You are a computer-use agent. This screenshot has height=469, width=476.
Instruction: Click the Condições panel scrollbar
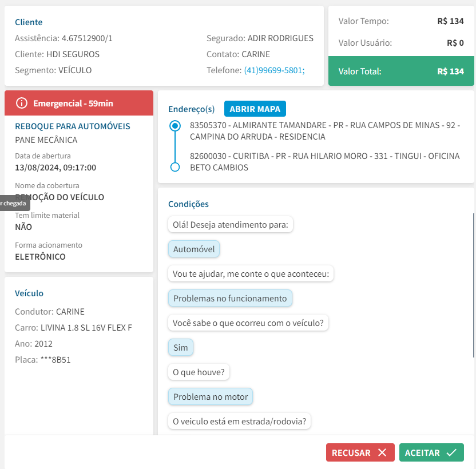click(x=473, y=285)
